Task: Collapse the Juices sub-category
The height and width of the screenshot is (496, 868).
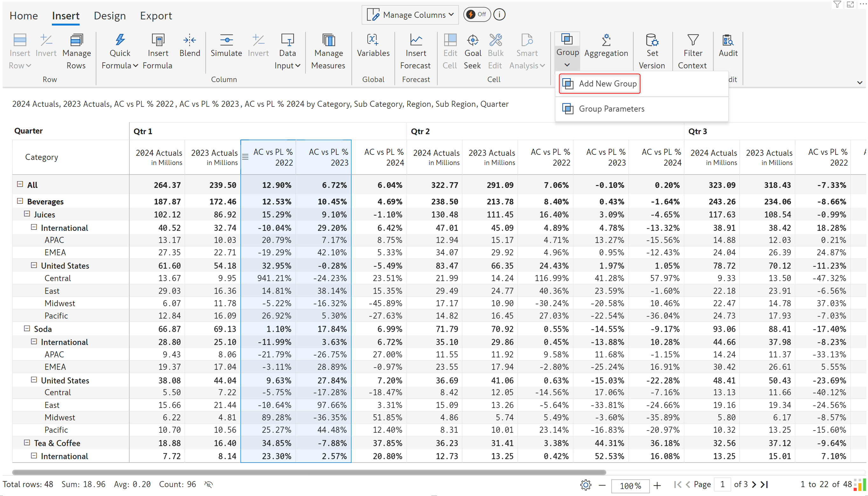Action: point(27,214)
